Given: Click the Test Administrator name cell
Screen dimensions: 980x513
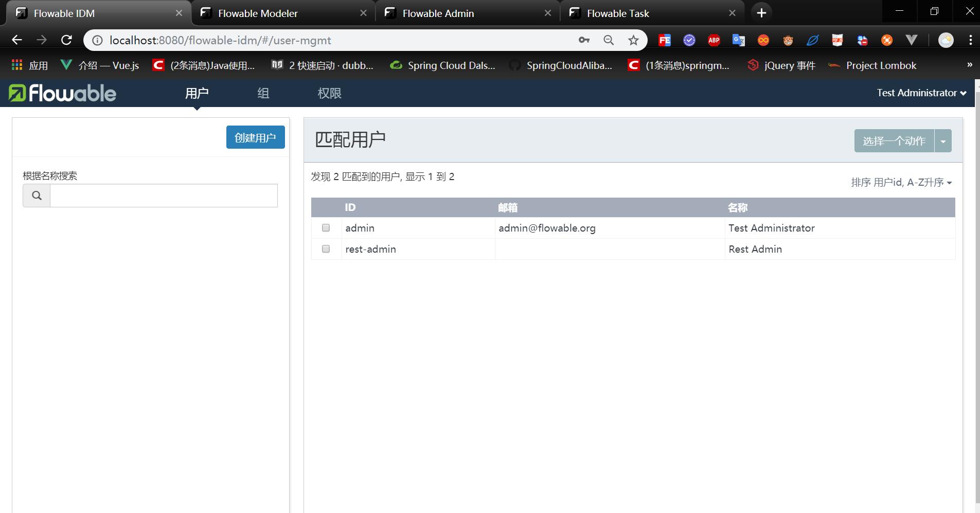Looking at the screenshot, I should click(840, 228).
